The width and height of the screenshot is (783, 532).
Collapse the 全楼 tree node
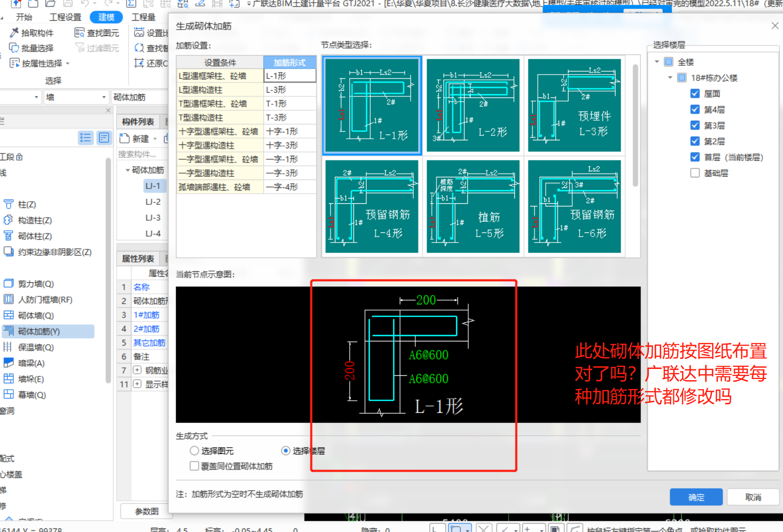click(657, 61)
